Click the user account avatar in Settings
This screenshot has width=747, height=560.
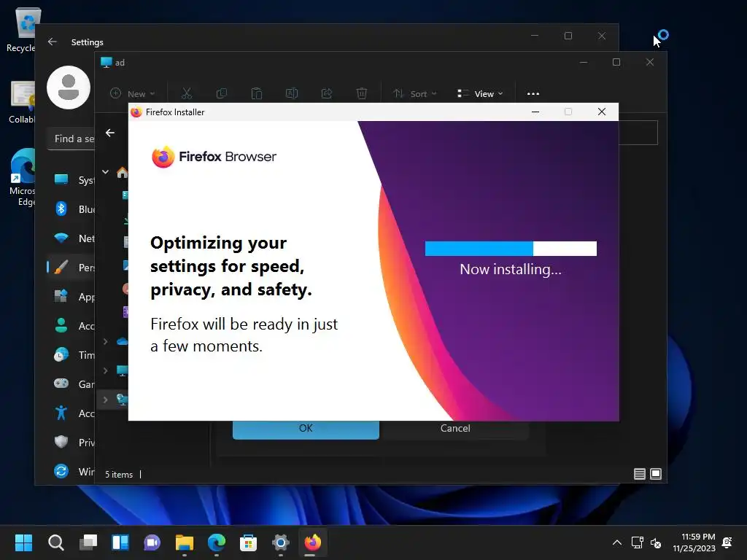(69, 87)
